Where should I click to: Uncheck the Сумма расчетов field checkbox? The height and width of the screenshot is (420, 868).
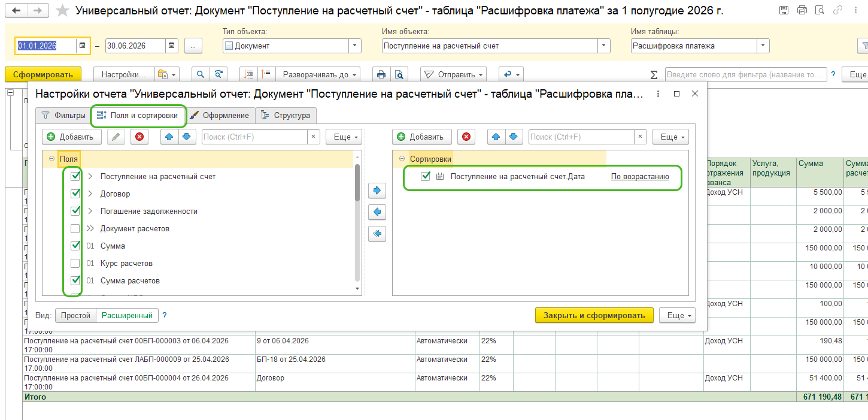point(75,280)
